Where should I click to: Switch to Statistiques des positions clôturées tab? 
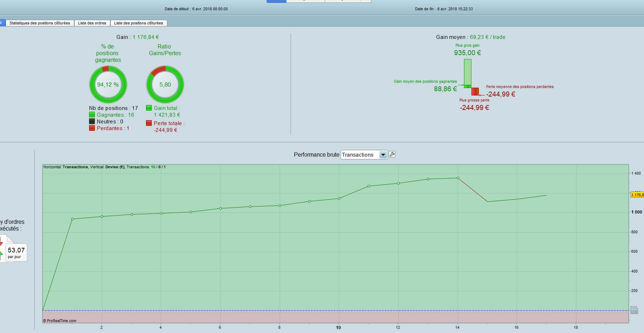(40, 23)
